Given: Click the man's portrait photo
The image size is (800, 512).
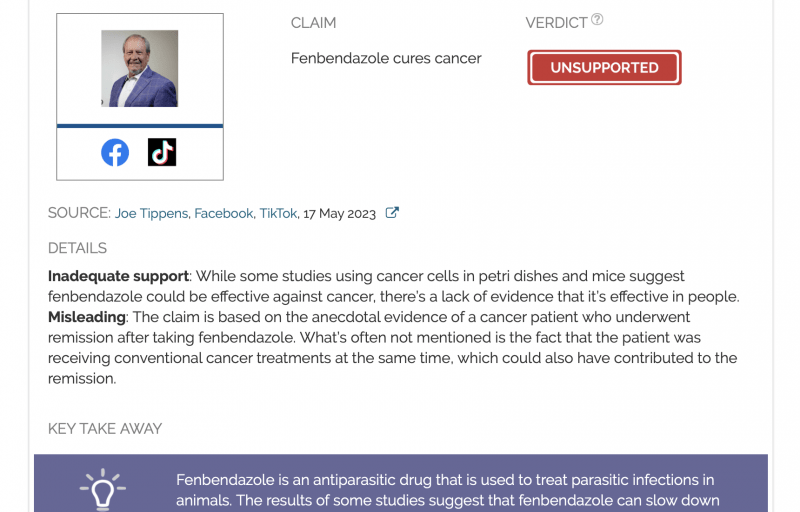Looking at the screenshot, I should tap(139, 68).
